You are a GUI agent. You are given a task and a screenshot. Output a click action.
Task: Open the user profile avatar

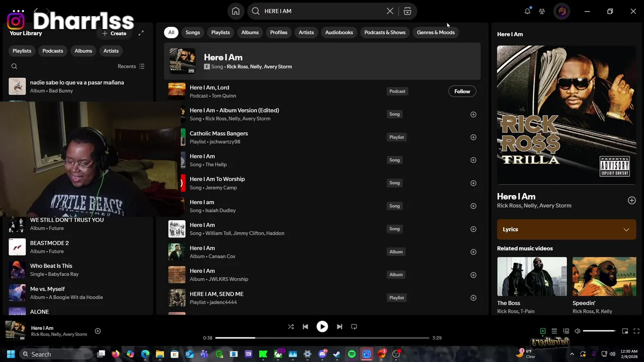click(x=562, y=11)
